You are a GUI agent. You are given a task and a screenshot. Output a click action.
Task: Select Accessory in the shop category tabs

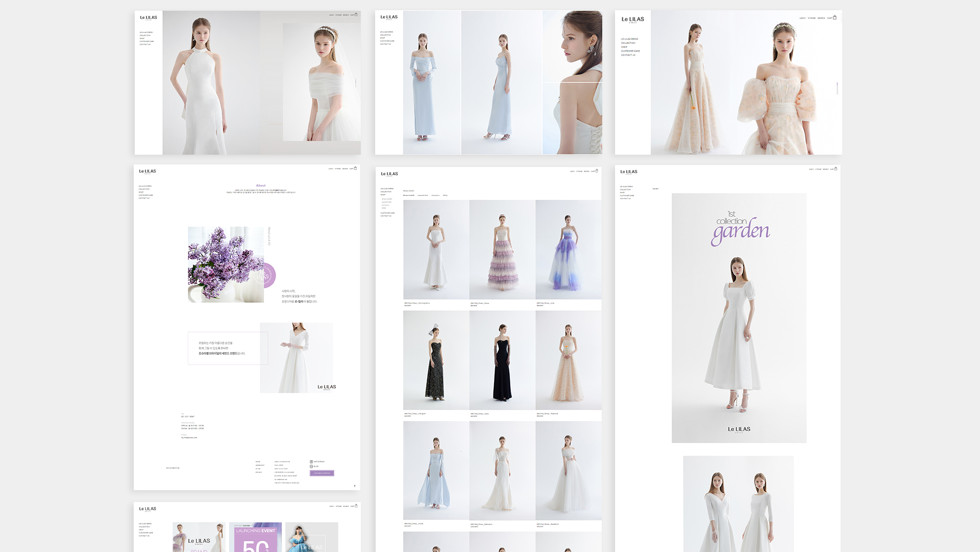coord(435,195)
